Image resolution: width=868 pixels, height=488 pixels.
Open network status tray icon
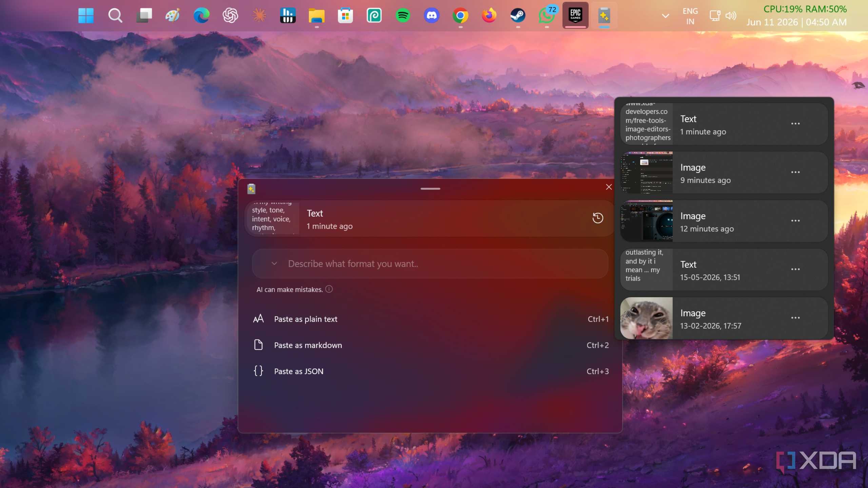715,16
